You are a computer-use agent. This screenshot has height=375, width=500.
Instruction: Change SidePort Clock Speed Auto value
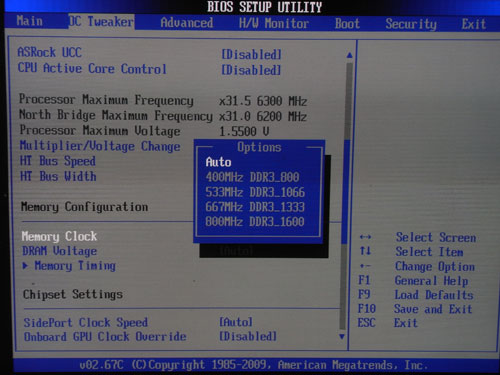236,322
